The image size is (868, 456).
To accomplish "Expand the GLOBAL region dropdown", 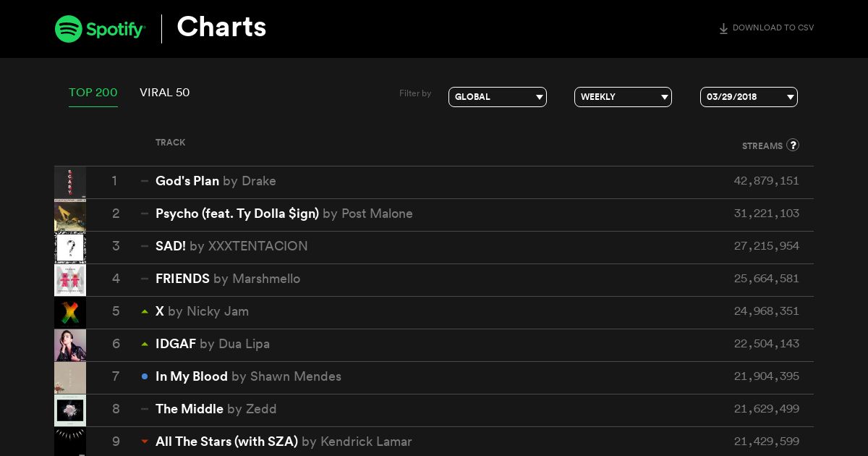I will pyautogui.click(x=498, y=97).
